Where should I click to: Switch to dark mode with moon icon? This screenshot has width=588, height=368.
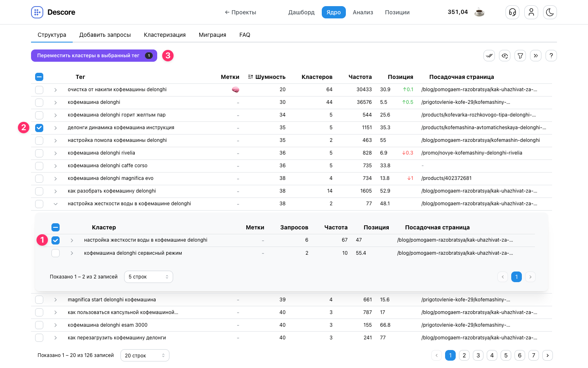pos(550,12)
